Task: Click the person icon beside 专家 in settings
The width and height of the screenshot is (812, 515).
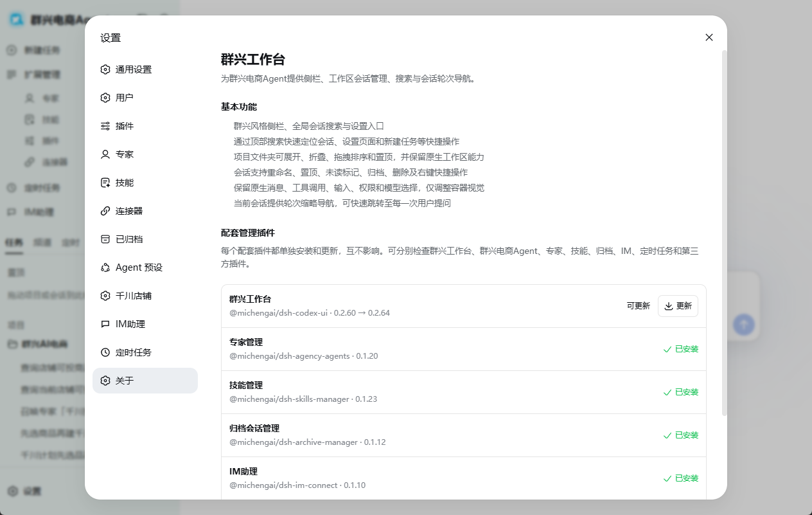Action: click(x=105, y=154)
